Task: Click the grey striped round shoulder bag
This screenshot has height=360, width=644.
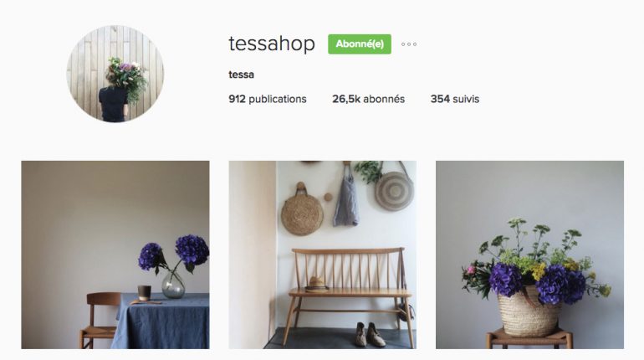Action: click(394, 191)
